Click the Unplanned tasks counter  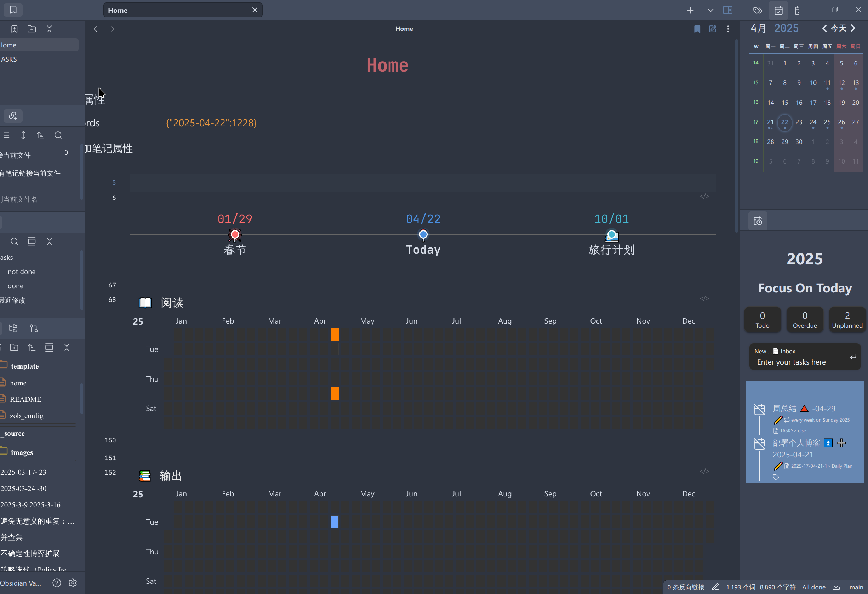tap(847, 320)
